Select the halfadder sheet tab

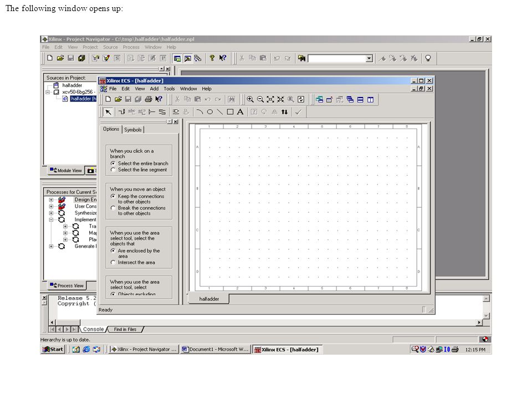[x=209, y=299]
